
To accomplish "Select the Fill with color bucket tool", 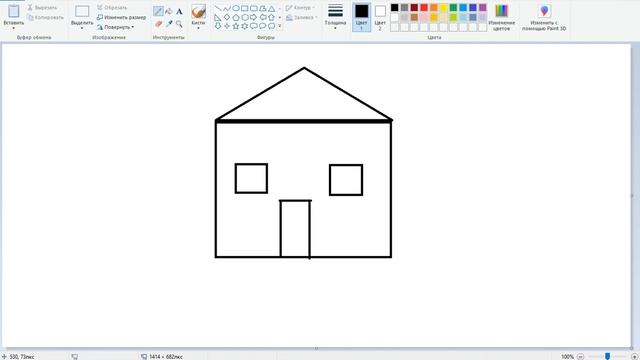I will 169,11.
